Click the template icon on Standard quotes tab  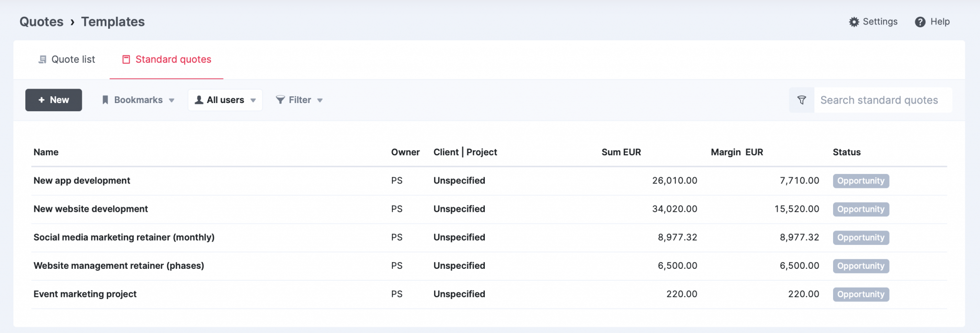pyautogui.click(x=126, y=59)
